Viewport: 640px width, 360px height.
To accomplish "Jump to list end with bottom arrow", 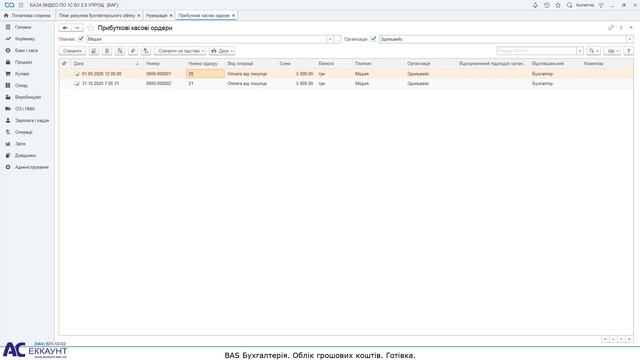I will point(629,340).
